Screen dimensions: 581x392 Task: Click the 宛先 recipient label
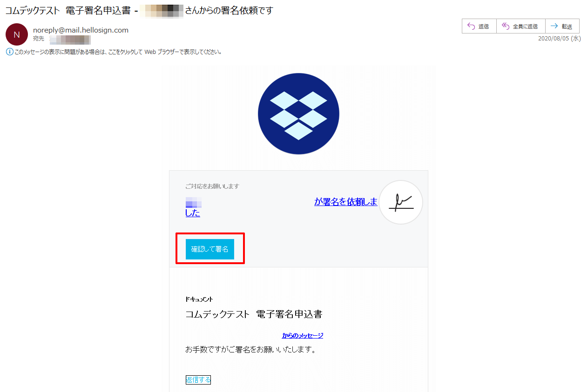(x=39, y=39)
